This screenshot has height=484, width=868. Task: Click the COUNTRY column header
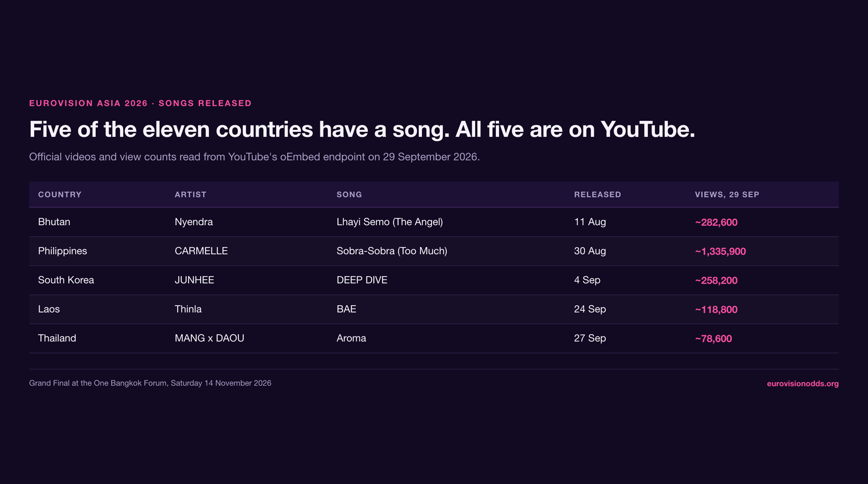[x=60, y=195]
